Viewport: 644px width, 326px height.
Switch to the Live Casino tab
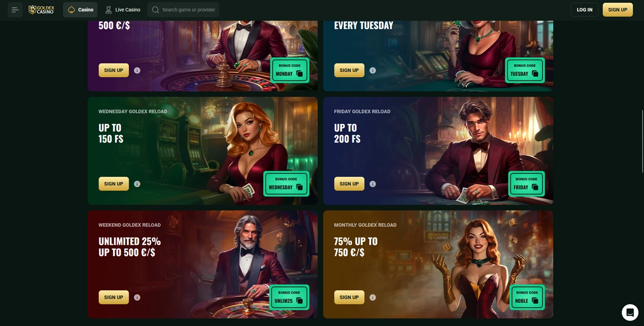(123, 10)
